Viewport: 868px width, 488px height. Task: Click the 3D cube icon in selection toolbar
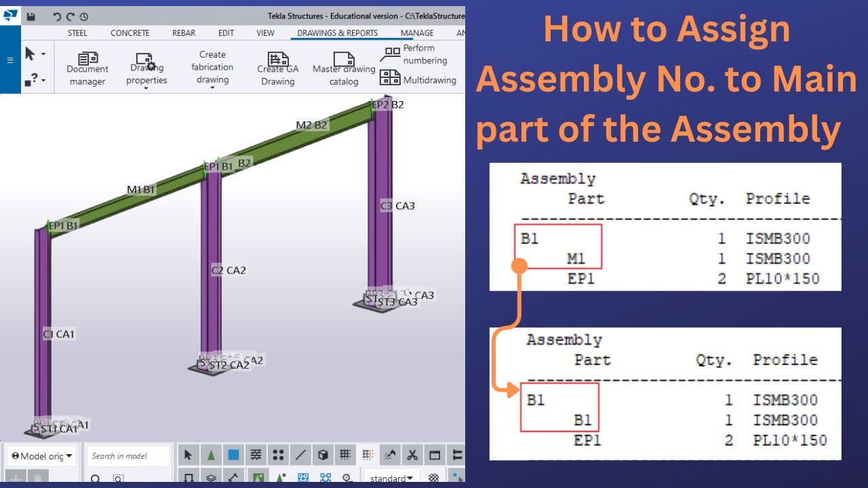tap(323, 455)
